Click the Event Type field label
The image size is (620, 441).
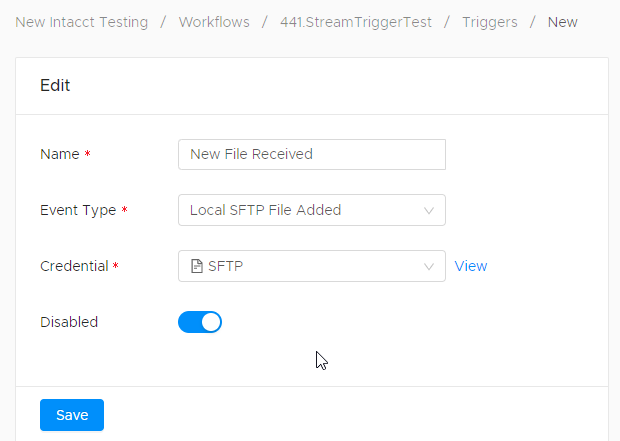[78, 210]
